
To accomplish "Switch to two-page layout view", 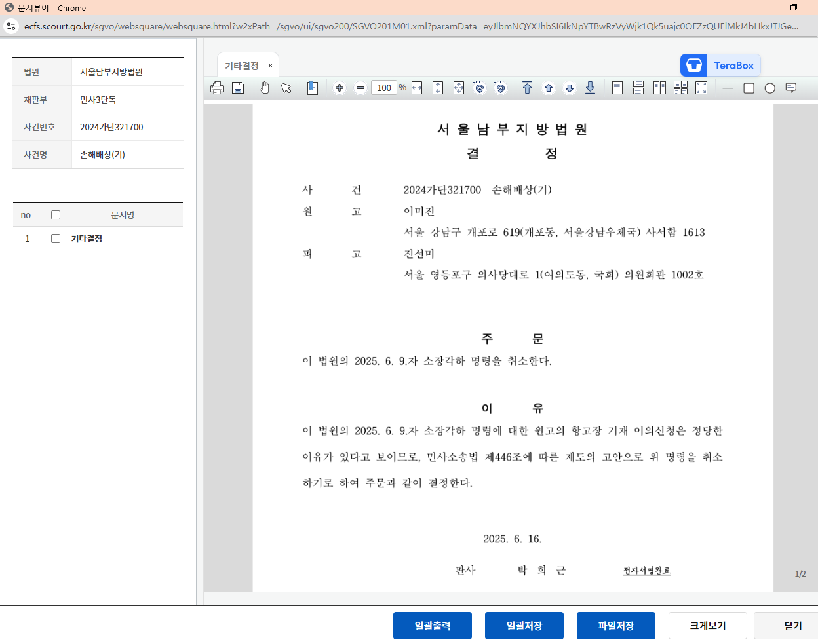I will point(659,87).
